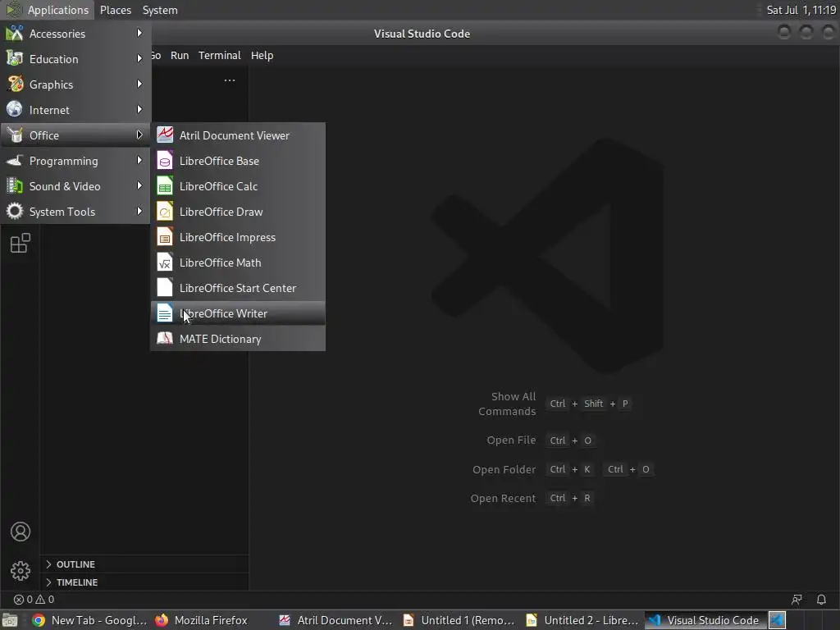Open the Applications menu in the top panel
This screenshot has height=630, width=840.
click(48, 10)
